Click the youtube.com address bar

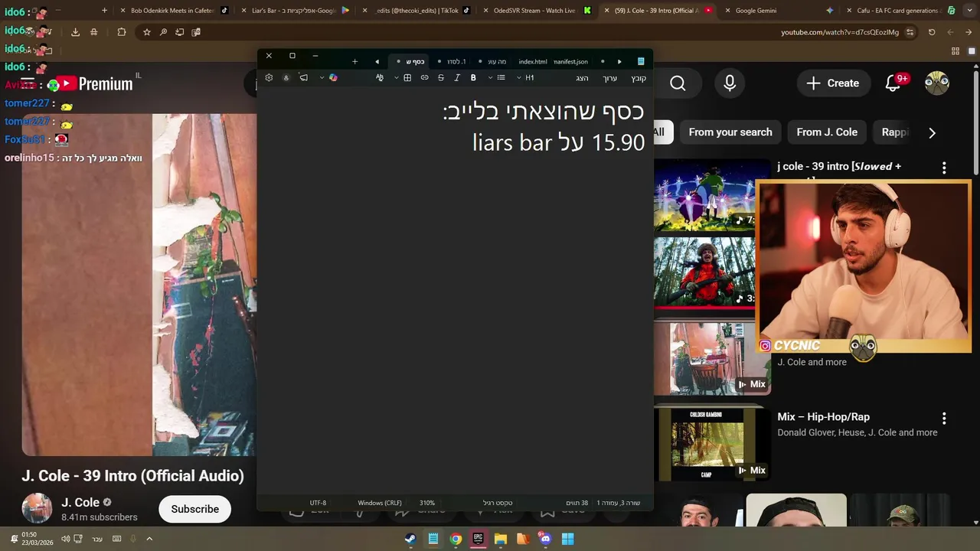(x=840, y=32)
